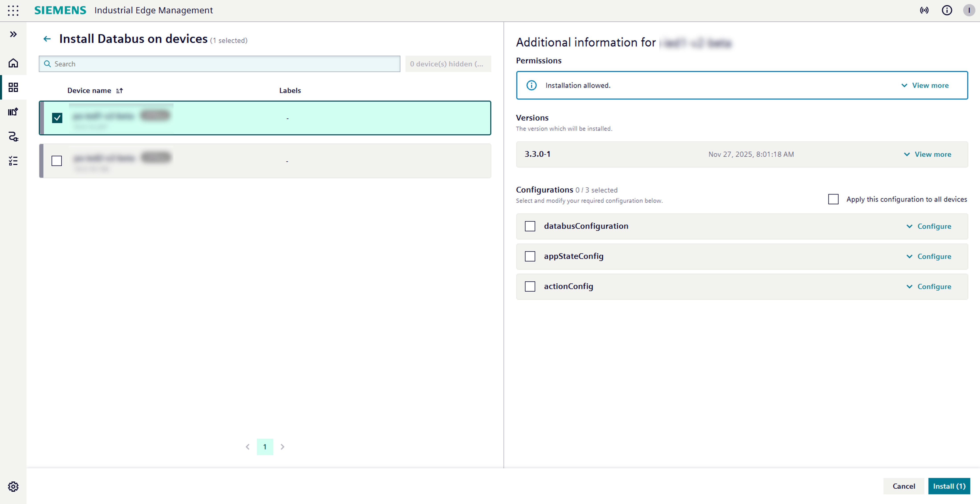The height and width of the screenshot is (504, 980).
Task: Uncheck the first selected device checkbox
Action: click(57, 118)
